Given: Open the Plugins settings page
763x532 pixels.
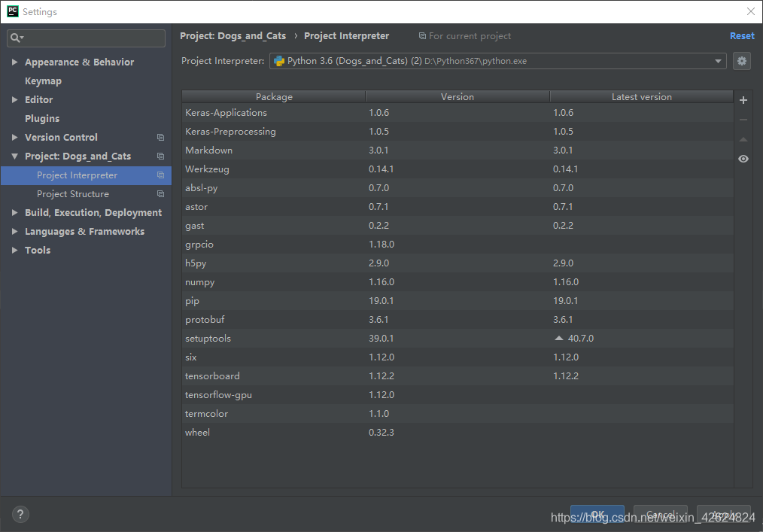Looking at the screenshot, I should coord(42,119).
